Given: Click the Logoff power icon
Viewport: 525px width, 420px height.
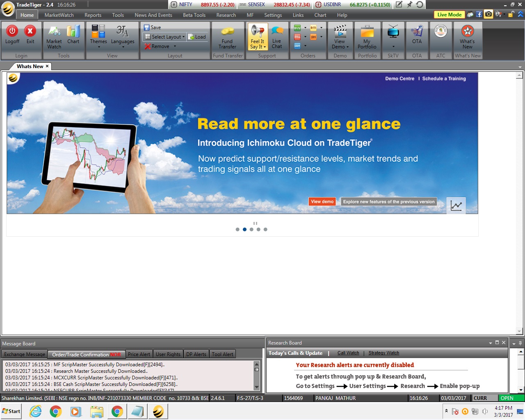Looking at the screenshot, I should [x=12, y=31].
